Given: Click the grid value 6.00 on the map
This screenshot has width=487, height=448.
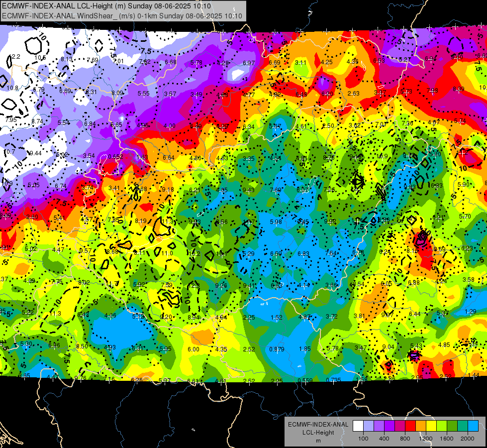Looking at the screenshot, I should coord(193,349).
